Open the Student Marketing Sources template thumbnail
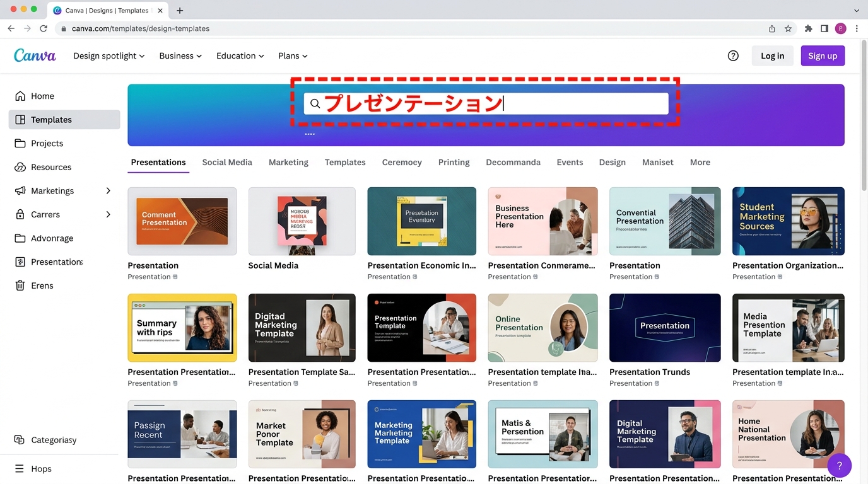868x484 pixels. coord(788,221)
